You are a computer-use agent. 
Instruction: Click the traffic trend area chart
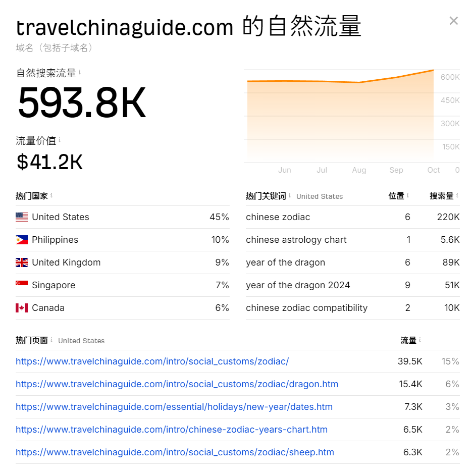[x=340, y=116]
